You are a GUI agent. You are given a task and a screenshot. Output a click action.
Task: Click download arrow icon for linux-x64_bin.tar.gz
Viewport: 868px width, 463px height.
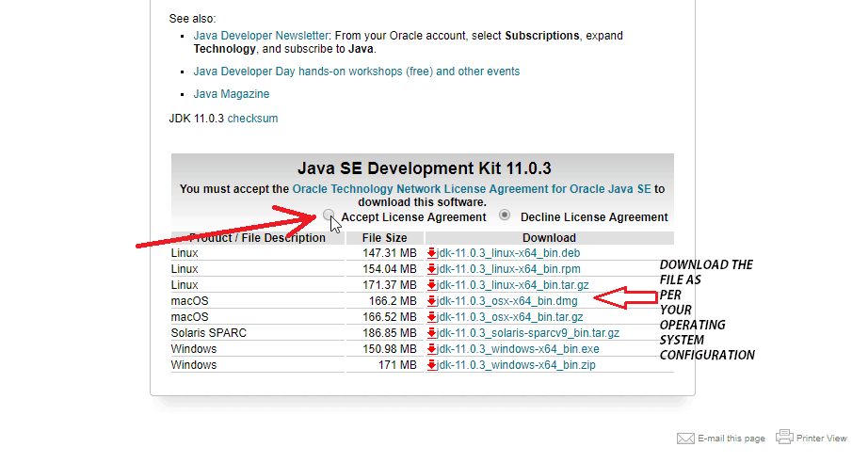[431, 285]
